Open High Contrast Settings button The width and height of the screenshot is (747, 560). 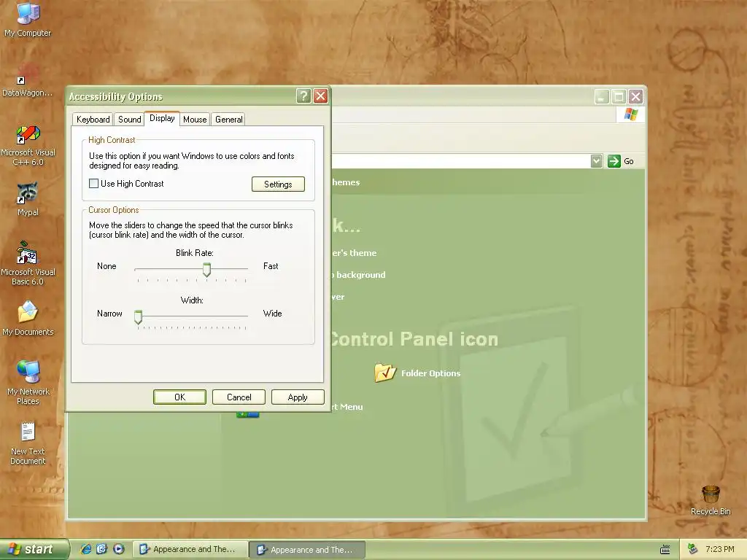278,184
